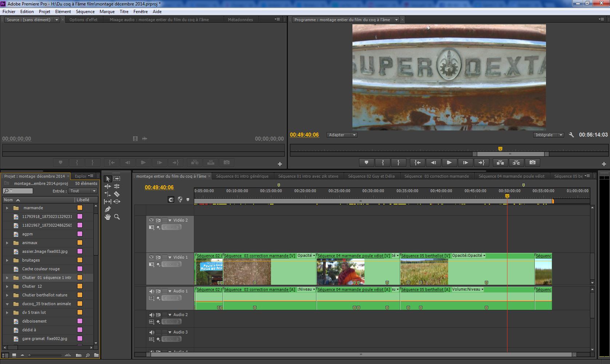Click Mark Out in Program monitor
Image resolution: width=610 pixels, height=364 pixels.
[x=399, y=163]
